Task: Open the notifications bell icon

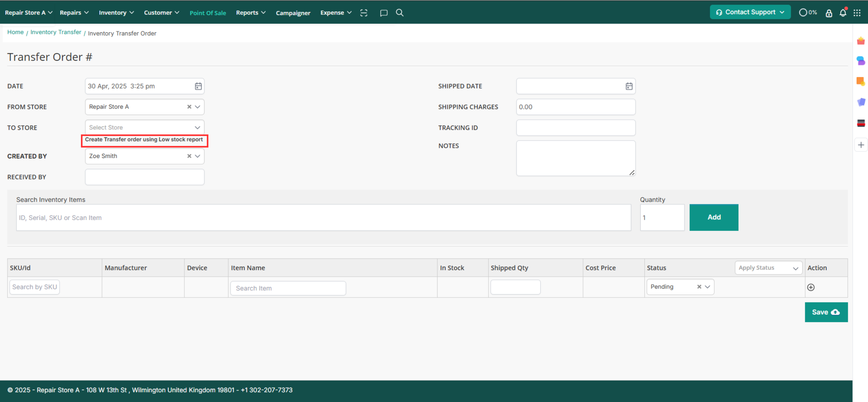Action: [843, 12]
